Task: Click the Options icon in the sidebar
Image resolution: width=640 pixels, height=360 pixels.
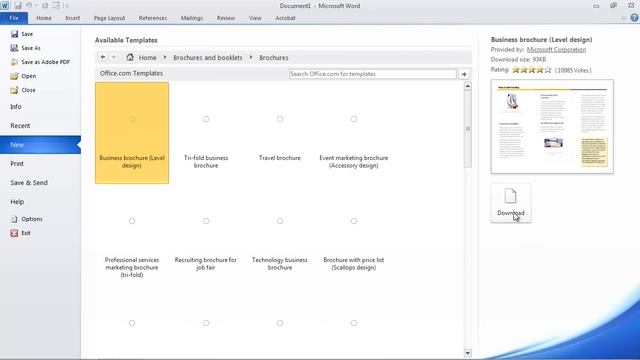Action: click(x=14, y=219)
